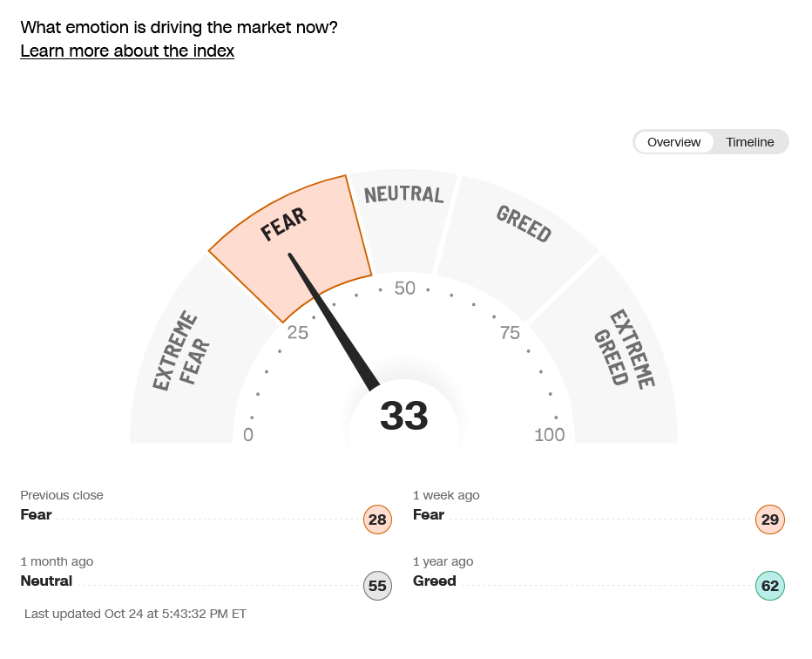This screenshot has height=659, width=812.
Task: Click the previous close badge showing 28
Action: tap(377, 520)
